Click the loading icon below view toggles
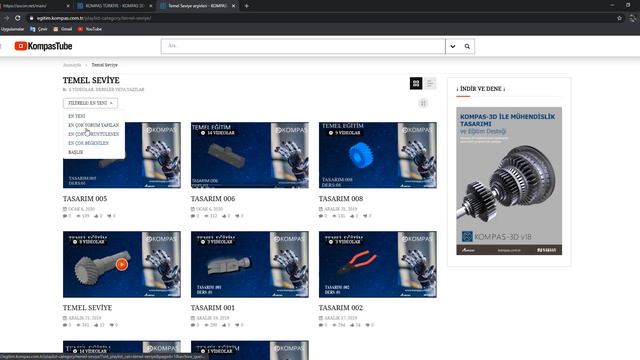 [423, 103]
